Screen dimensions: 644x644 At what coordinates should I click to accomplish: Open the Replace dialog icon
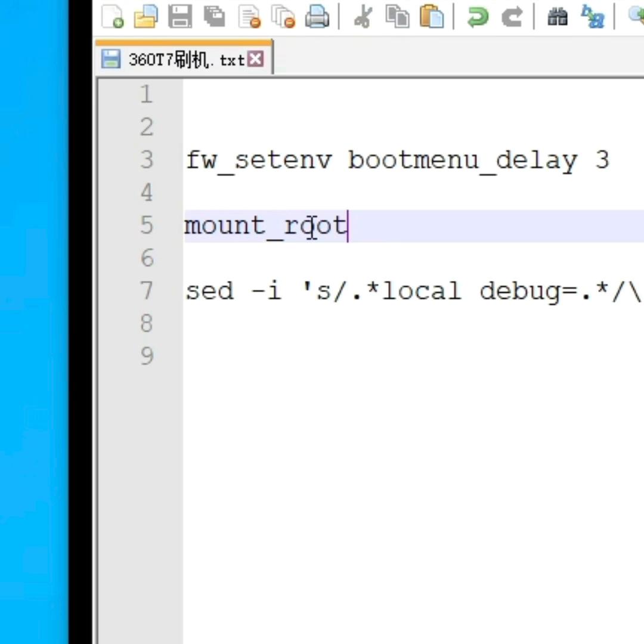(x=593, y=17)
